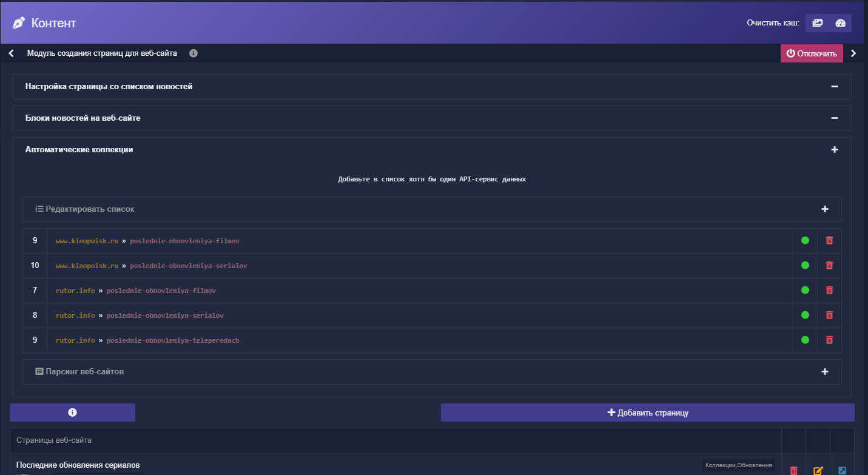868x475 pixels.
Task: Expand the Парсинг веб-сайтов panel
Action: click(x=825, y=372)
